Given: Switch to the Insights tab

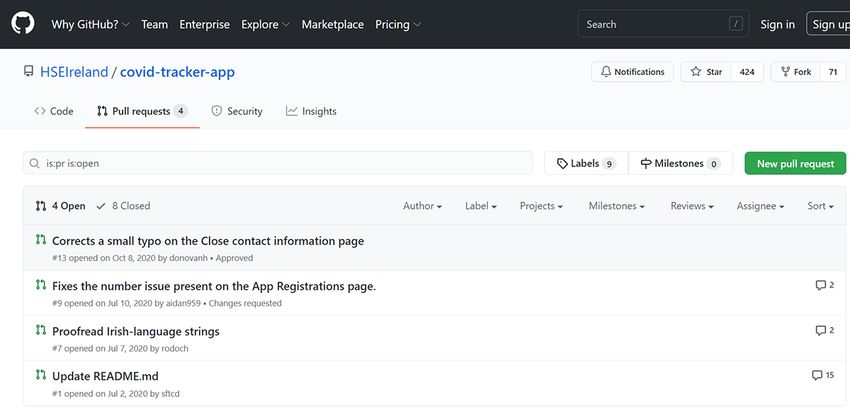Looking at the screenshot, I should [311, 111].
